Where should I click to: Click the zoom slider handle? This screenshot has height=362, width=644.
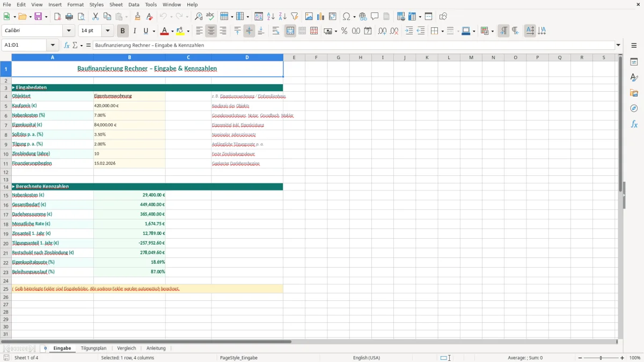click(x=601, y=358)
